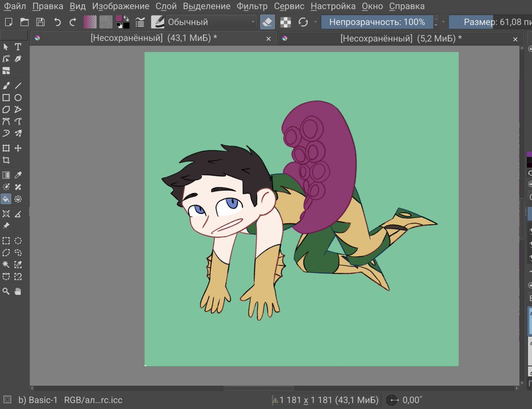Open the 'Фильтр' menu
Screen dimensions: 532x409
pyautogui.click(x=252, y=6)
